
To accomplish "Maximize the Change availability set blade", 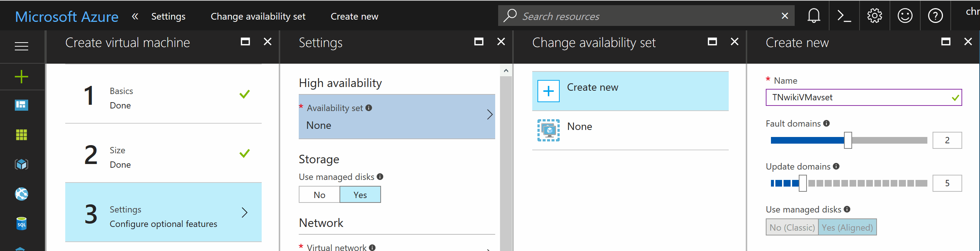I will click(712, 41).
